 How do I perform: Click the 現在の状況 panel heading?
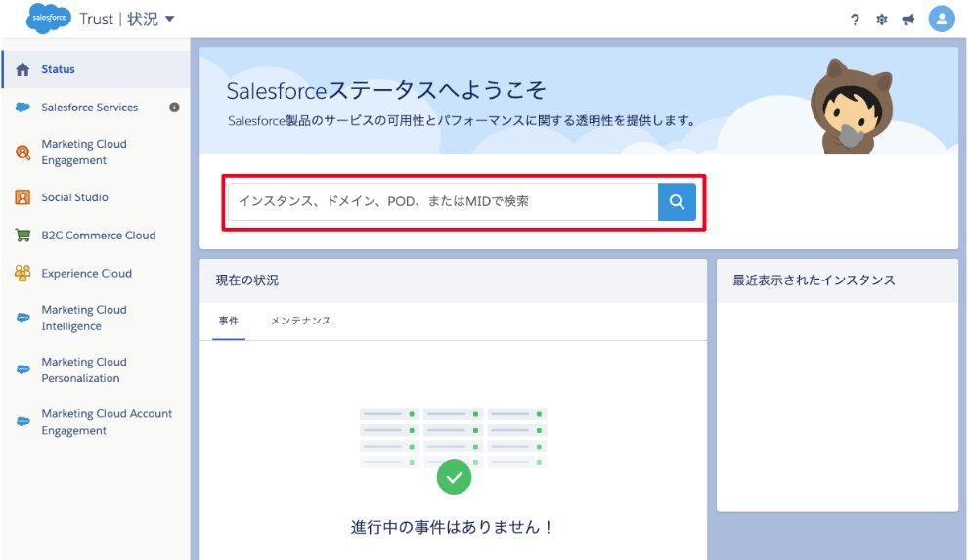247,280
